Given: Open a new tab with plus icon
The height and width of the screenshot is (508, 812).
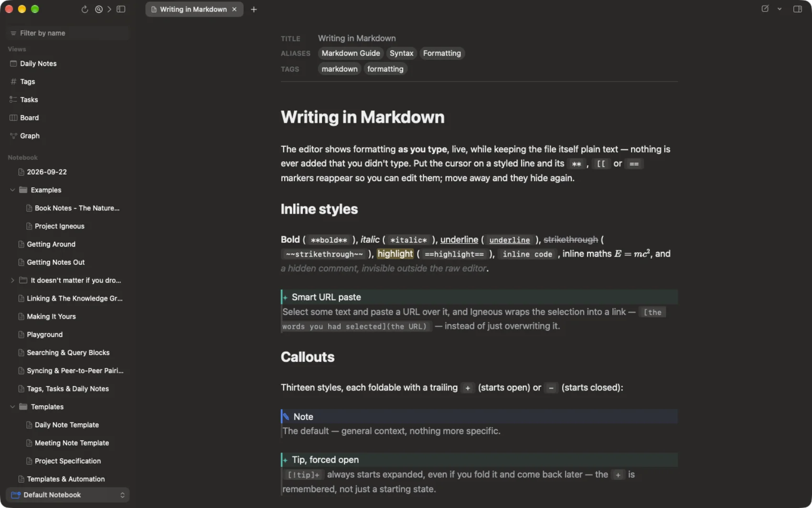Looking at the screenshot, I should (254, 9).
